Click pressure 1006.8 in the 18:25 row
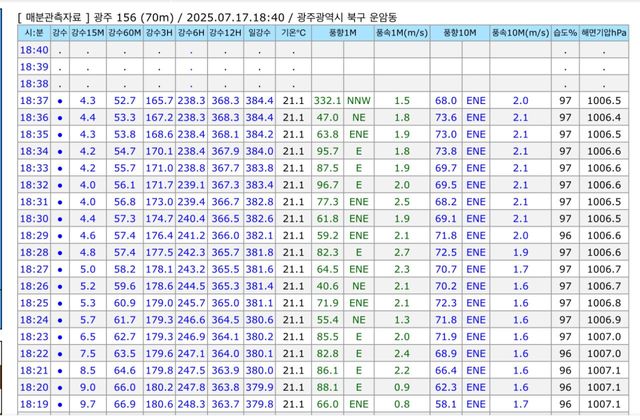This screenshot has height=420, width=640. point(604,303)
